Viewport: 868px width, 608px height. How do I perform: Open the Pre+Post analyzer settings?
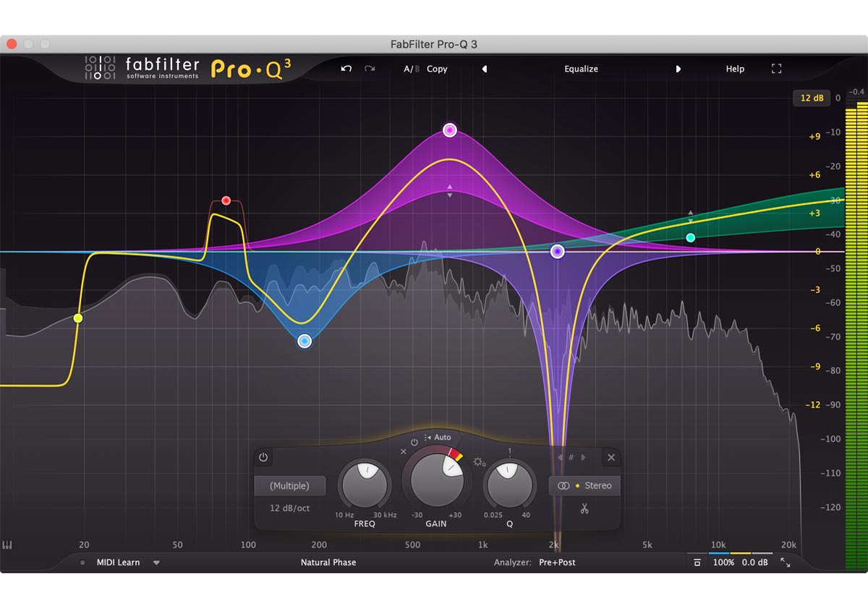558,562
